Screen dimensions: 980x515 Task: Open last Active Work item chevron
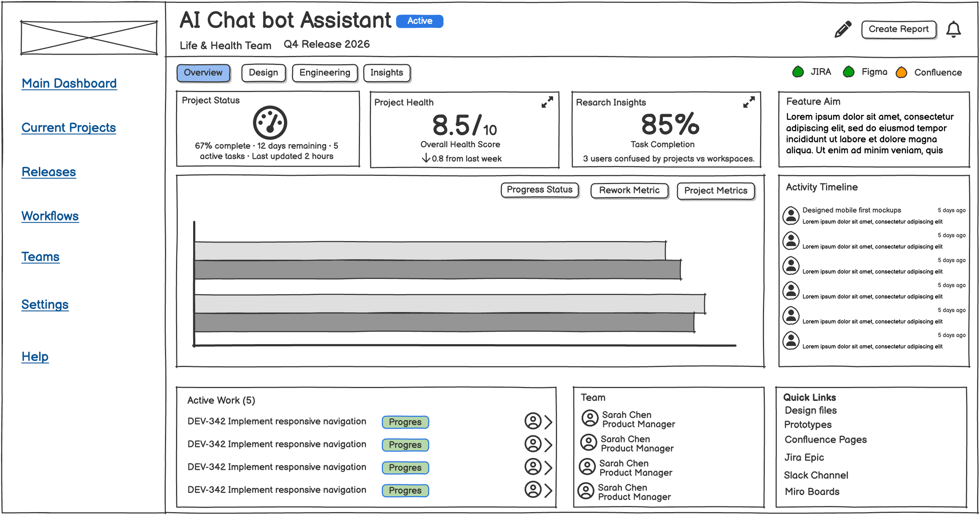[x=548, y=490]
